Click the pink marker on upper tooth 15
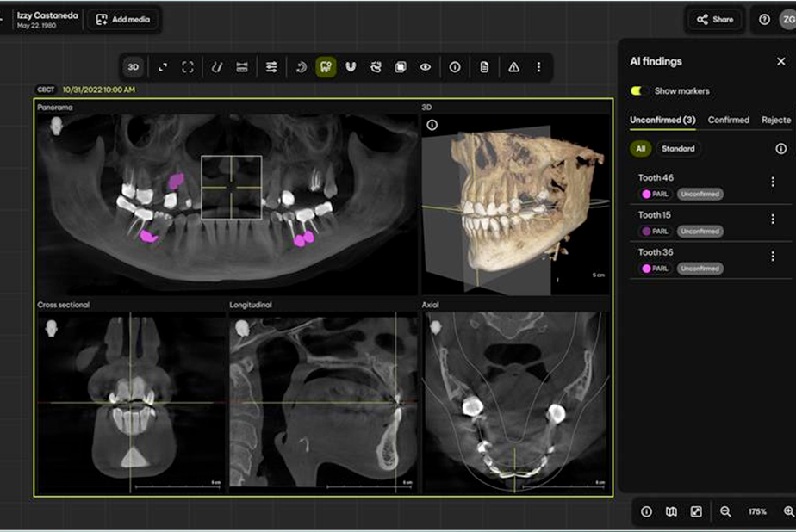Screen dimensions: 796x532 pos(176,181)
